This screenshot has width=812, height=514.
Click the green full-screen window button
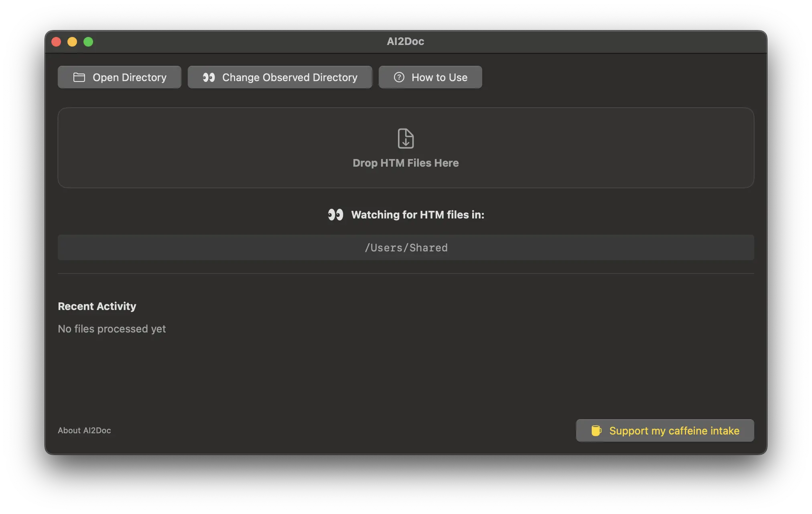pos(88,42)
